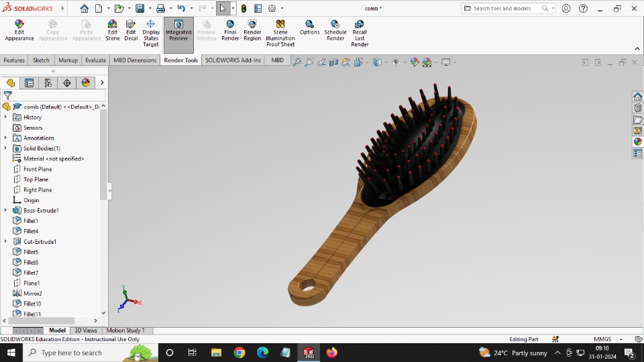Screen dimensions: 644x362
Task: Open the DisplayManager tab icon
Action: click(85, 83)
